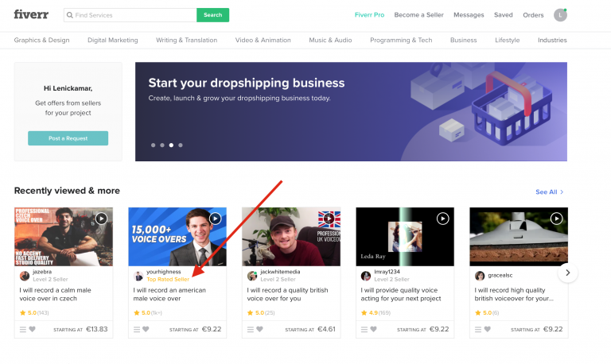Image resolution: width=611 pixels, height=364 pixels.
Task: Select second banner carousel dot
Action: point(162,145)
